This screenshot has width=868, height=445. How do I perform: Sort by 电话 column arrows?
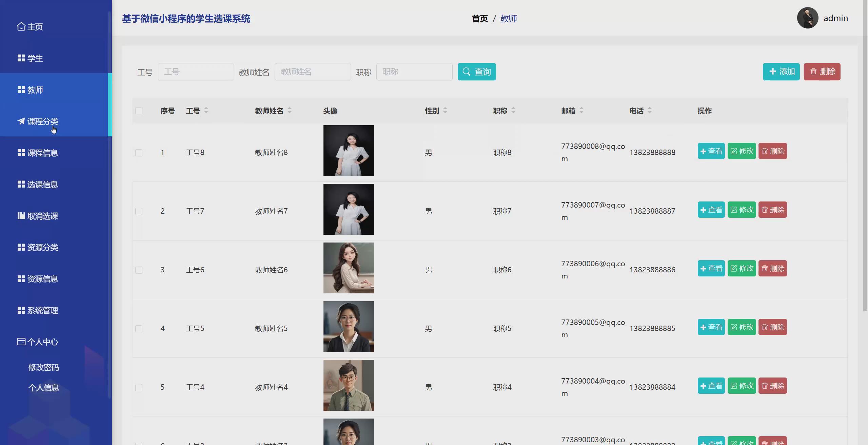(x=650, y=110)
